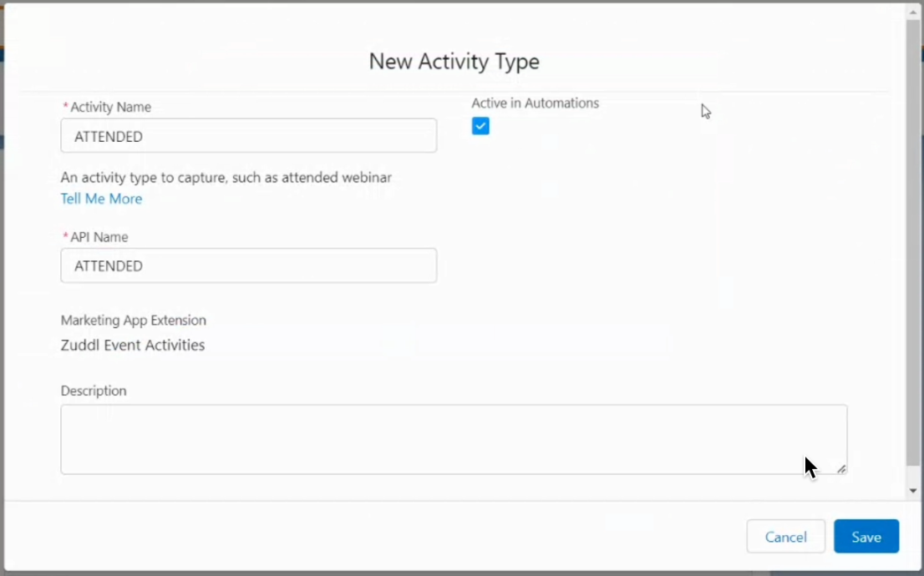This screenshot has width=924, height=576.
Task: Save the new activity type
Action: [x=866, y=537]
